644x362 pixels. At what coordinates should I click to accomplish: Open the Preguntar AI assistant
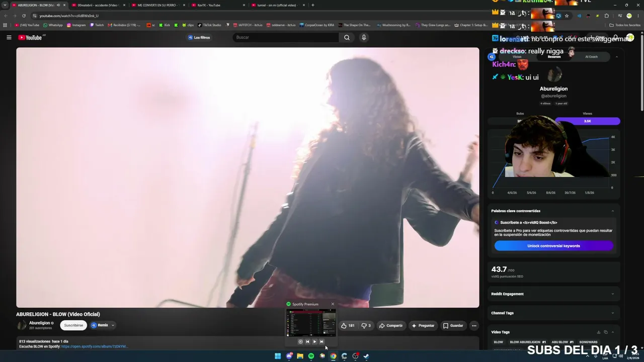point(423,325)
